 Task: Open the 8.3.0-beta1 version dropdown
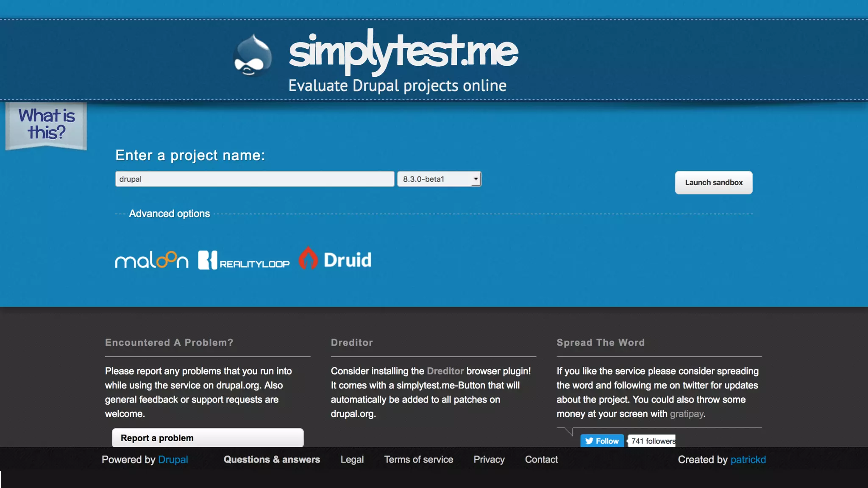point(439,179)
